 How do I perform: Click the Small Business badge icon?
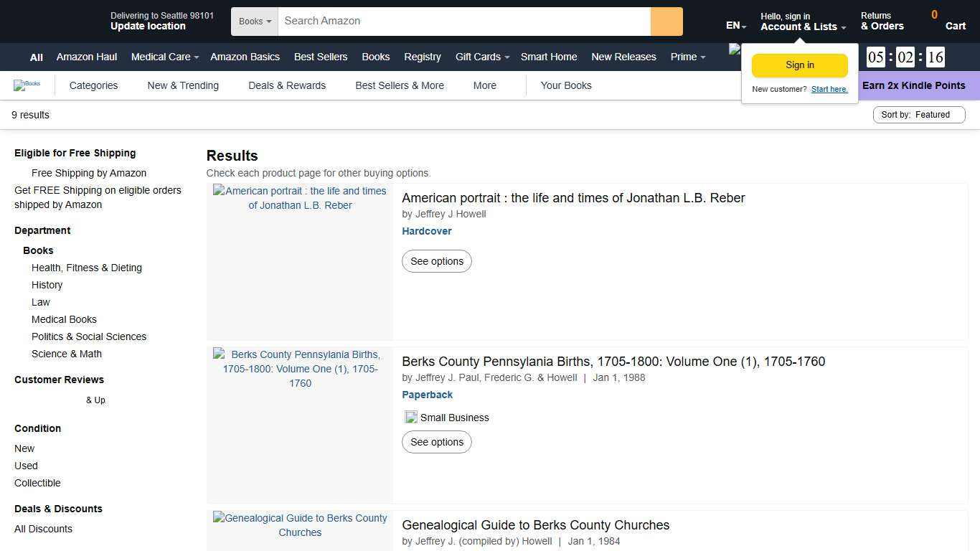pyautogui.click(x=410, y=417)
